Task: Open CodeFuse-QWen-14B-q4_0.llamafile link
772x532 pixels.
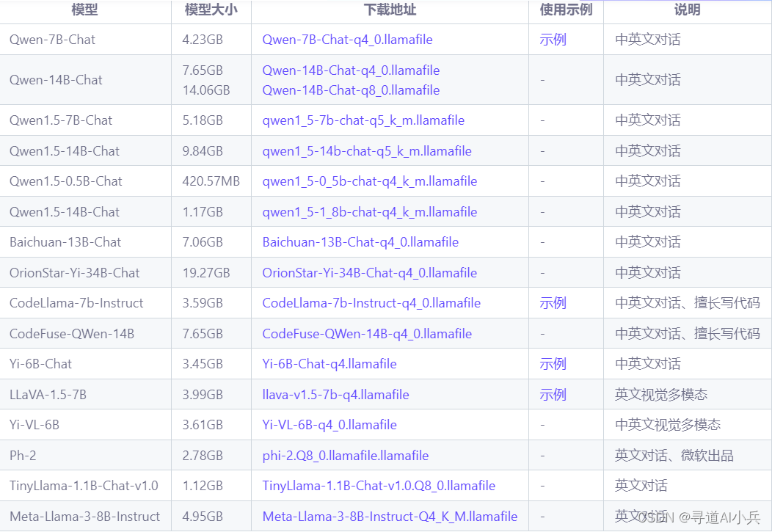Action: point(367,334)
